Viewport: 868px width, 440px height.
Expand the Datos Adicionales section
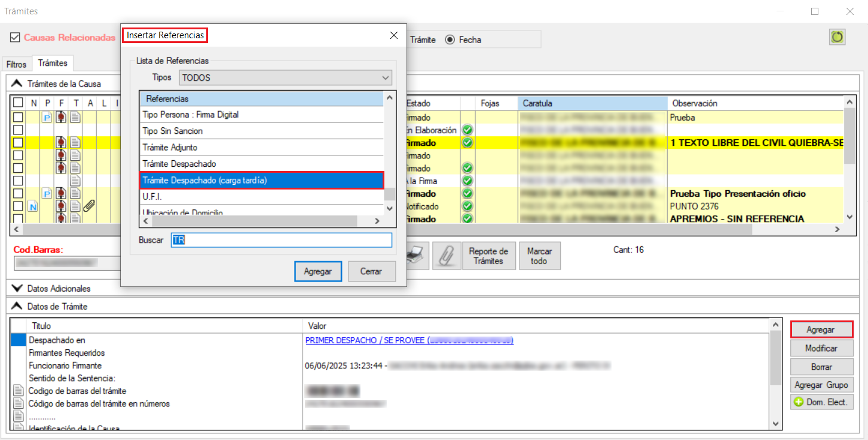click(x=17, y=288)
